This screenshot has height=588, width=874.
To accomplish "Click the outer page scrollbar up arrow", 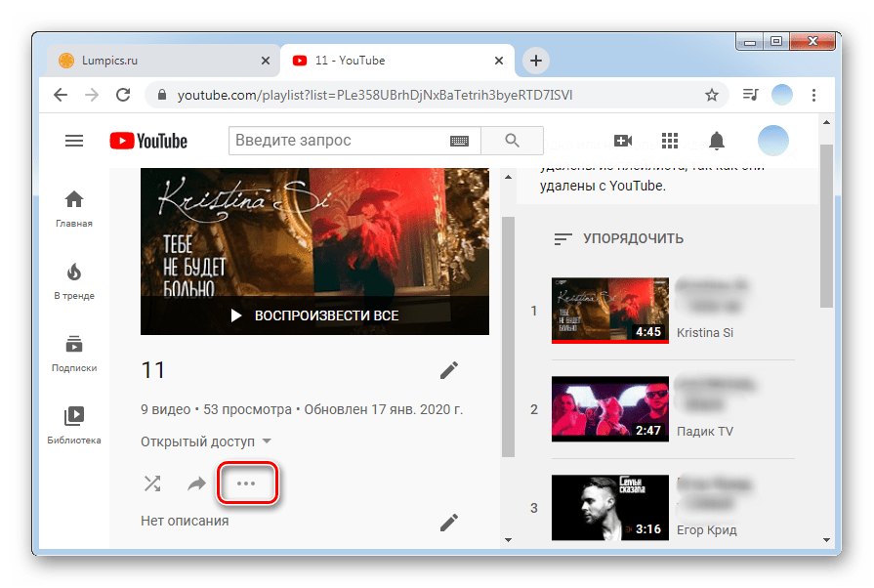I will (x=826, y=122).
